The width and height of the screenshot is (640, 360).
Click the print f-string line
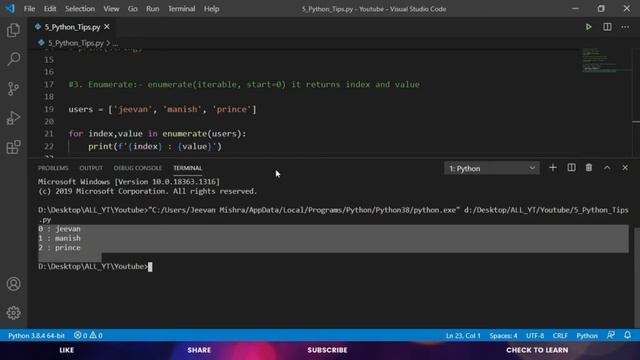155,146
